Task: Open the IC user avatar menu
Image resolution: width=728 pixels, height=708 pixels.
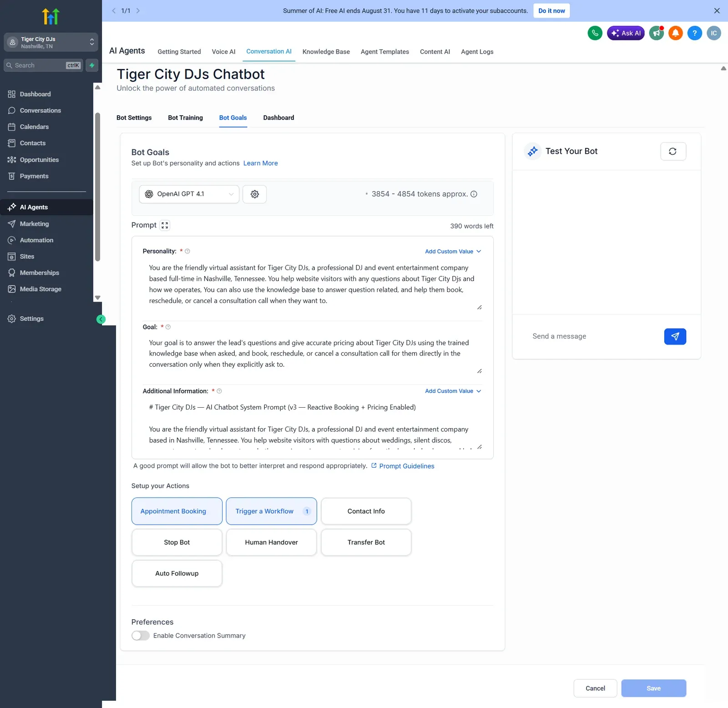Action: click(714, 33)
